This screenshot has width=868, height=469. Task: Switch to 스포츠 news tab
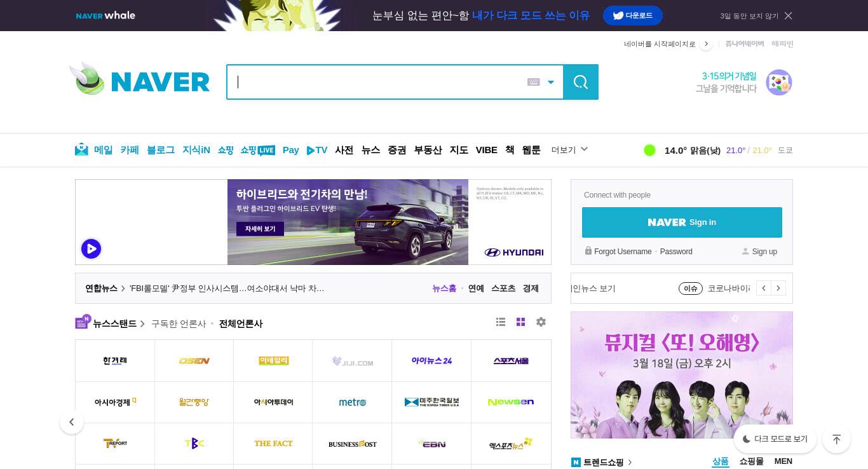point(503,289)
